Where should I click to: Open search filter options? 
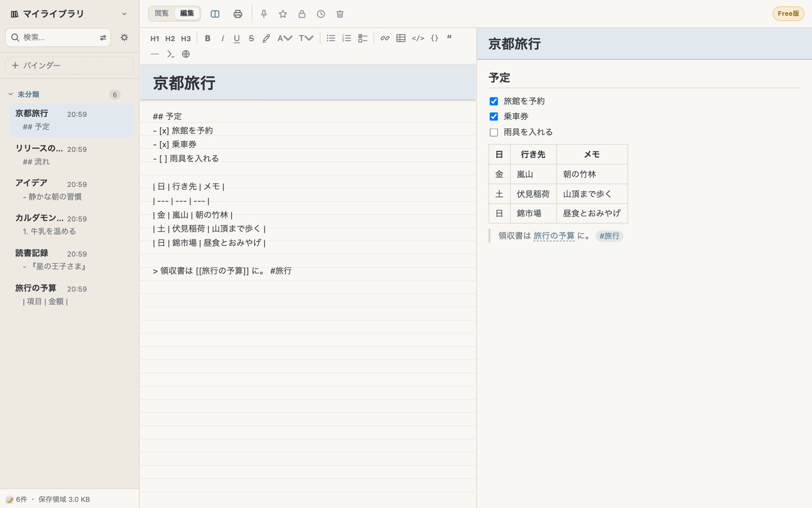pos(103,38)
